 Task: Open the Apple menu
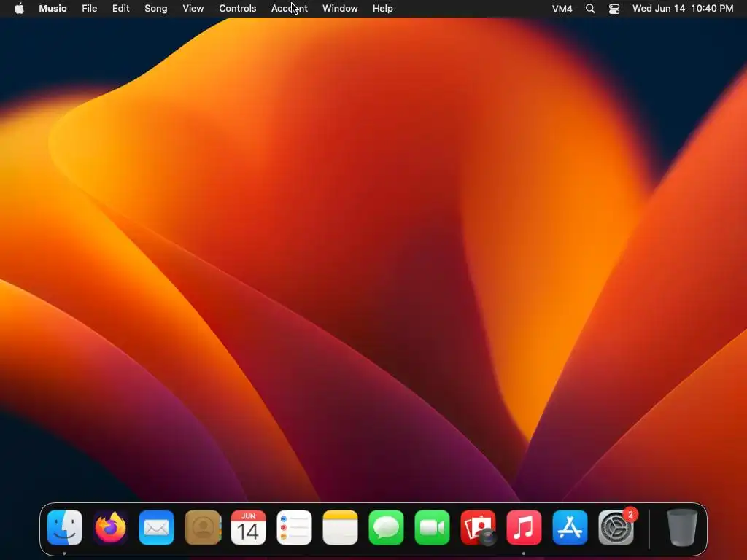[x=19, y=9]
